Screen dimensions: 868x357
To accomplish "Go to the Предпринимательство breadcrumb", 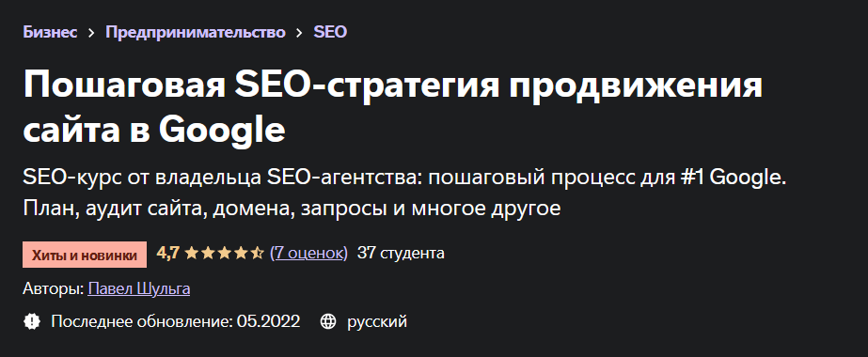I will pyautogui.click(x=196, y=32).
